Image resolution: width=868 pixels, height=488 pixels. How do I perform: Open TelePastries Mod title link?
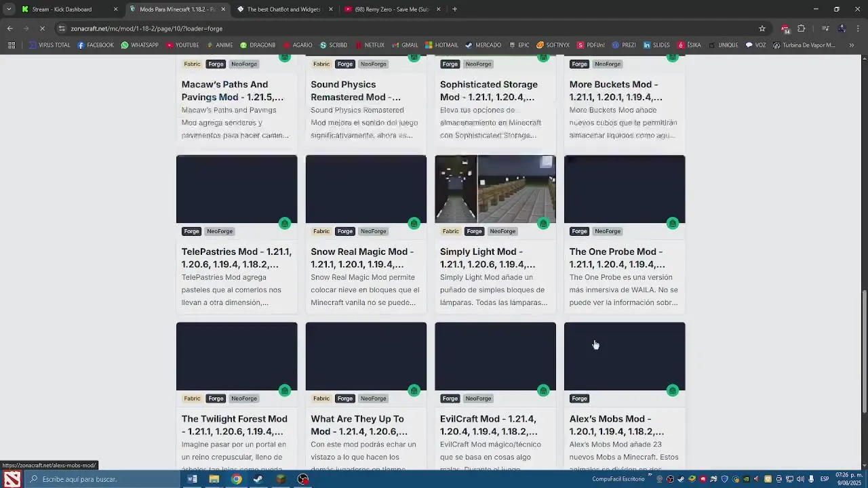coord(236,258)
